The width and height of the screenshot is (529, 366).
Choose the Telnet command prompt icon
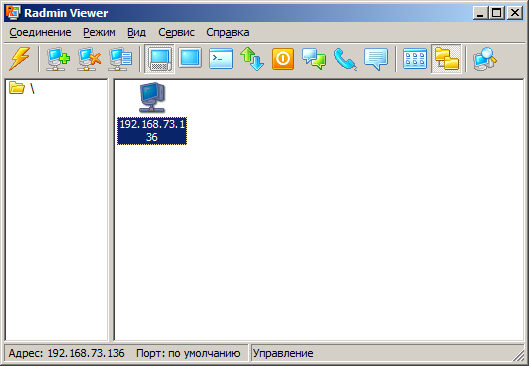pyautogui.click(x=221, y=59)
